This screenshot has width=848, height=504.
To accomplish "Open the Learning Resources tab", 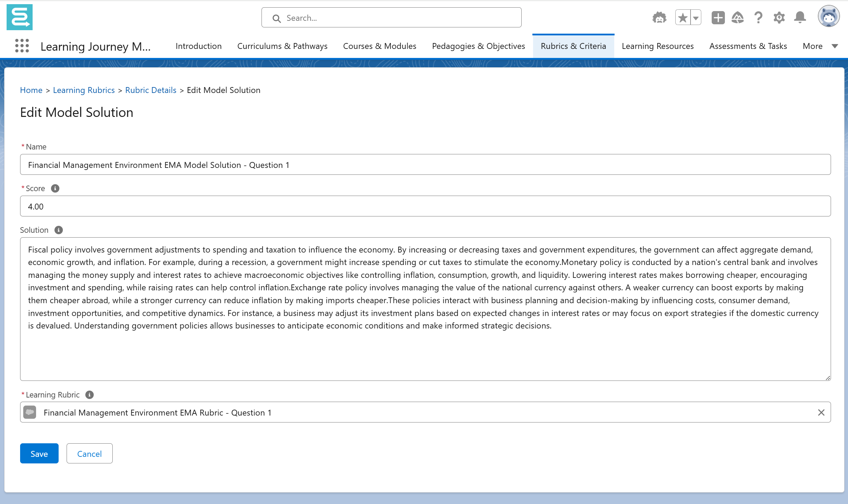I will coord(658,46).
